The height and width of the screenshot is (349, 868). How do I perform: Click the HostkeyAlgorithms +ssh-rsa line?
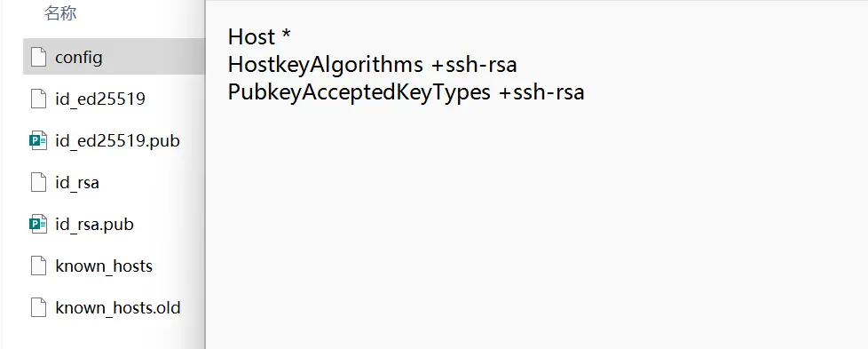pos(372,64)
